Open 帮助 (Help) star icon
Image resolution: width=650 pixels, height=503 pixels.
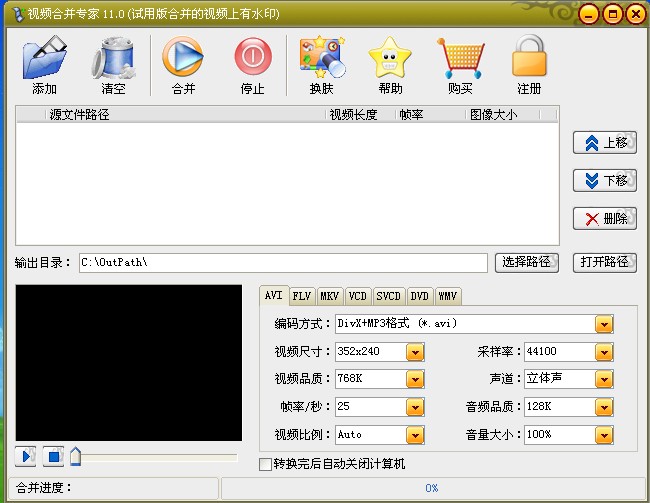pyautogui.click(x=390, y=58)
